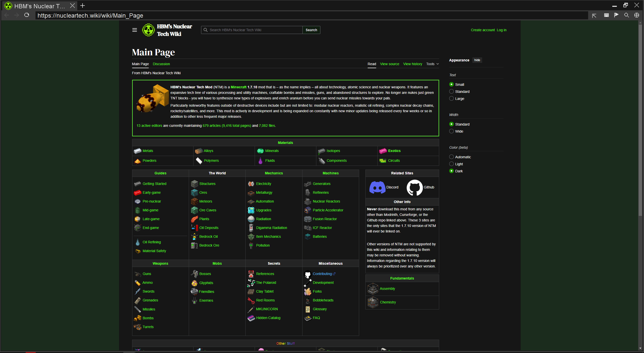This screenshot has width=644, height=353.
Task: Open the Minecraft link in intro text
Action: (x=238, y=87)
